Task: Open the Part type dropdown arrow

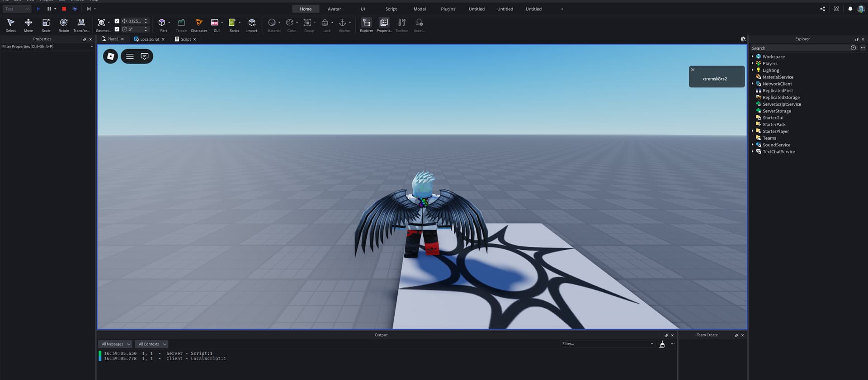Action: pyautogui.click(x=169, y=23)
